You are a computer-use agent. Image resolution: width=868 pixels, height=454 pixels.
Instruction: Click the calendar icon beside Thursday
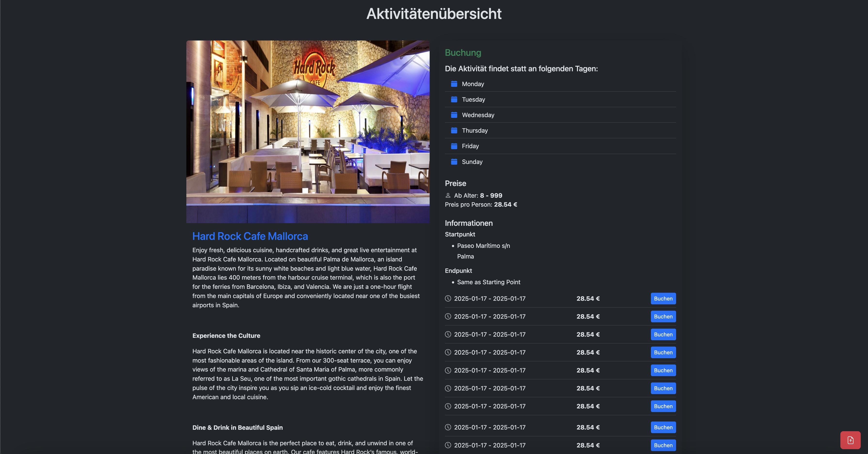pyautogui.click(x=454, y=130)
